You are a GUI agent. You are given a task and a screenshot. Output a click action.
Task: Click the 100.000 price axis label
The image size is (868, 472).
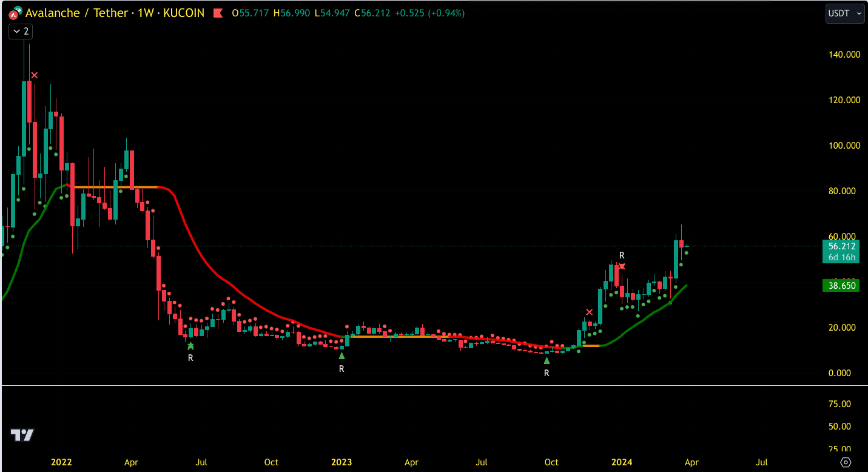click(844, 146)
